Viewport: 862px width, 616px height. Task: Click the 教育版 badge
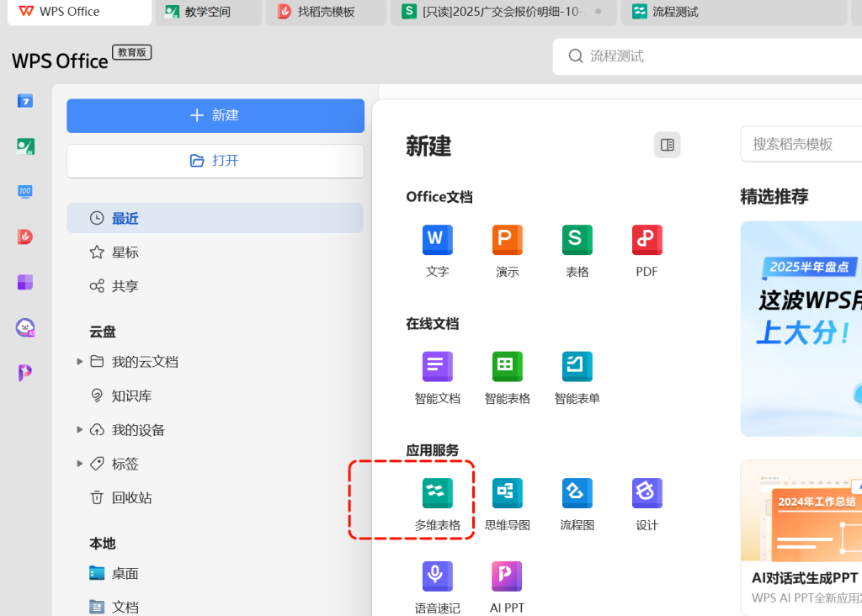[x=131, y=52]
